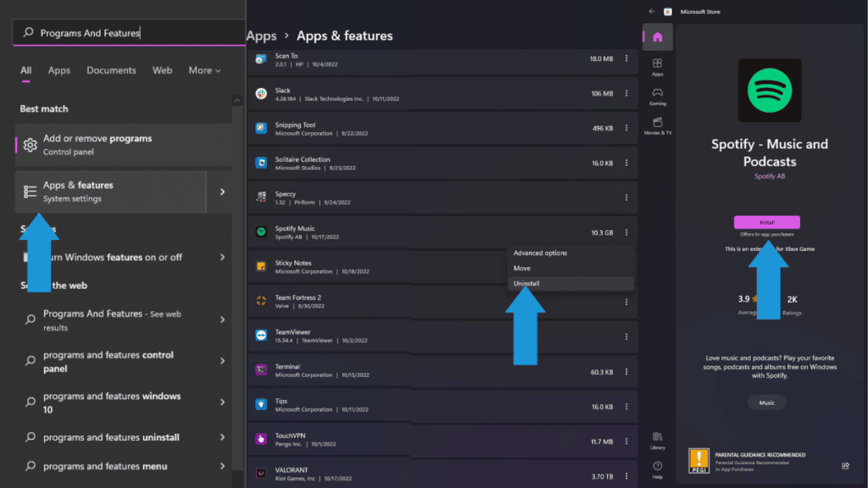Open Library in Microsoft Store sidebar
This screenshot has height=488, width=868.
(658, 441)
